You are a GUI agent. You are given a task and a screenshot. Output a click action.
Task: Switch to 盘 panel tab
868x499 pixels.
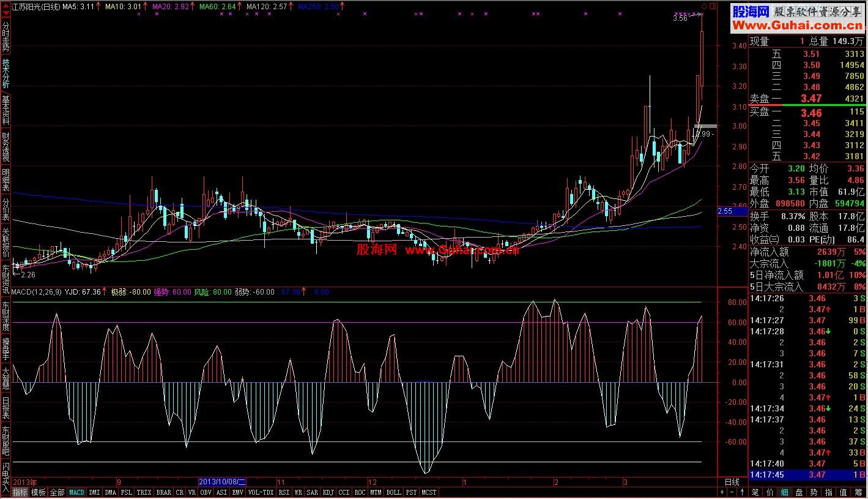pos(799,492)
